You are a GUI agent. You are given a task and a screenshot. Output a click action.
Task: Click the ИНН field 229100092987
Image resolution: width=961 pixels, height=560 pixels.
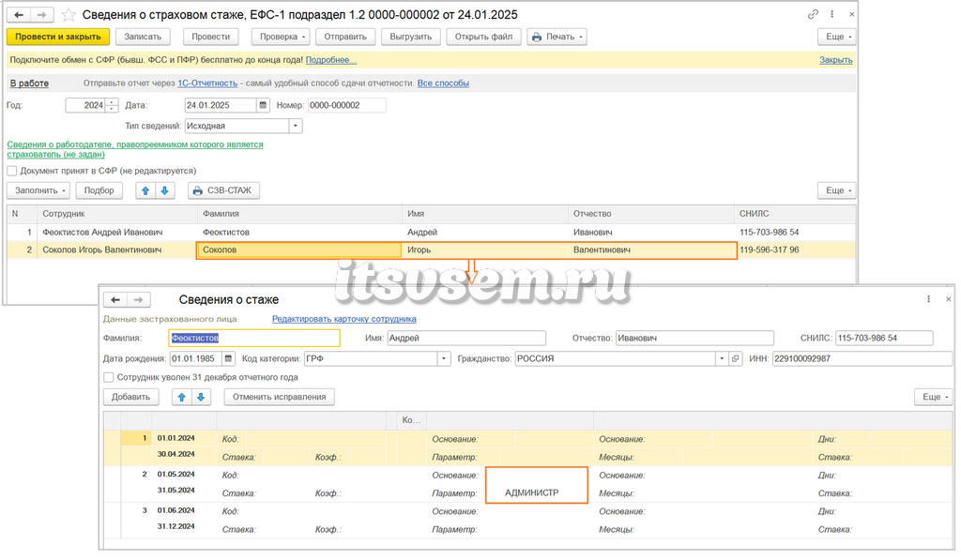tap(862, 358)
